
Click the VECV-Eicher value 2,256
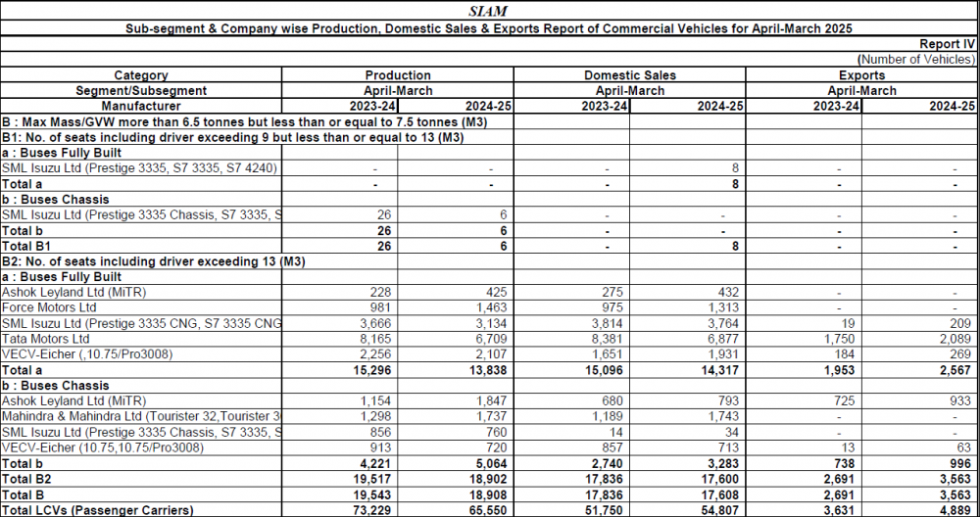(375, 354)
